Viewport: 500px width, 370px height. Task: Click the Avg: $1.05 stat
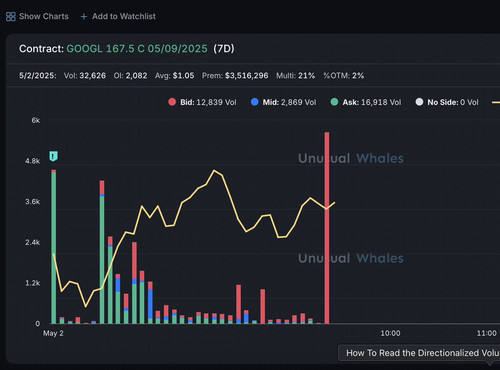(174, 76)
